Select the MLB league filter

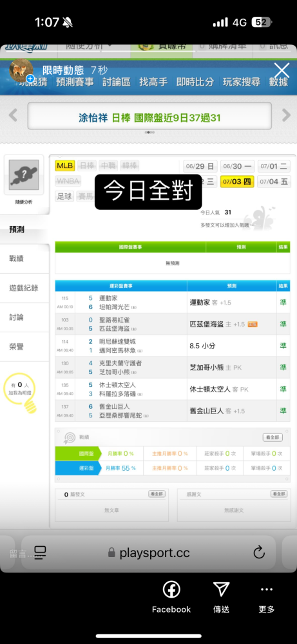pyautogui.click(x=65, y=166)
